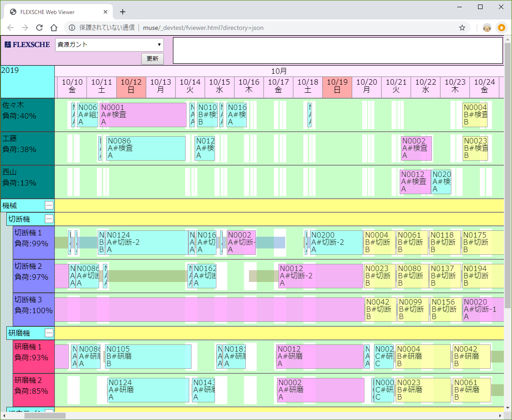The image size is (512, 420).
Task: View the site information icon in address bar
Action: point(72,28)
